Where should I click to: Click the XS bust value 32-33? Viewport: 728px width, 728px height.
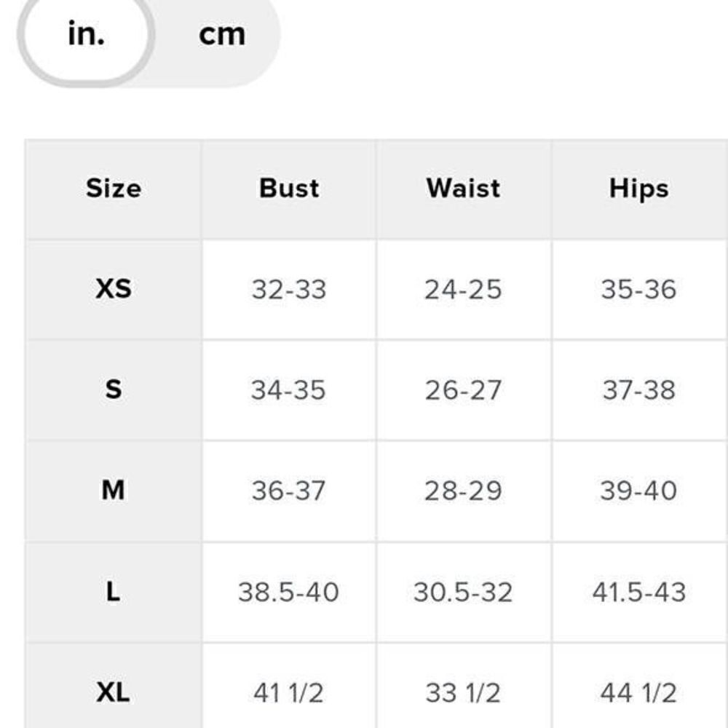tap(289, 289)
